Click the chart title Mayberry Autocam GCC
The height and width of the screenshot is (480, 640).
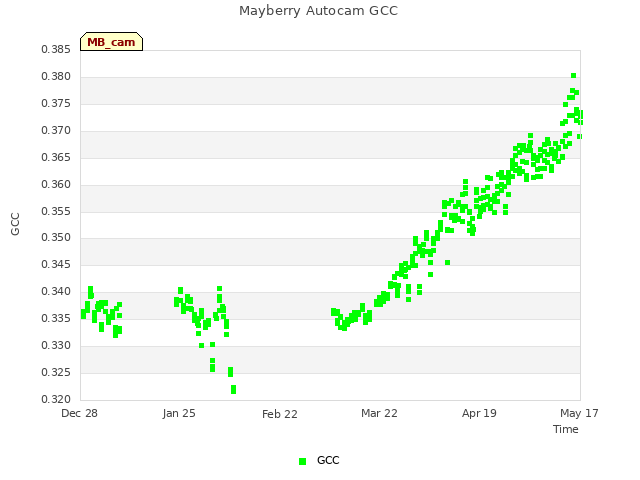(x=318, y=11)
